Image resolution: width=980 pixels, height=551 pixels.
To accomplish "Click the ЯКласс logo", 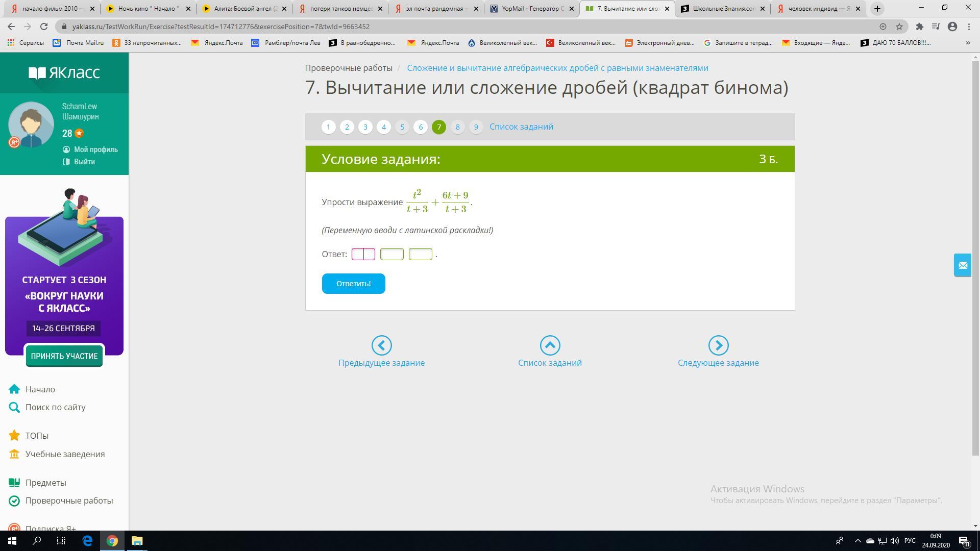I will tap(64, 73).
